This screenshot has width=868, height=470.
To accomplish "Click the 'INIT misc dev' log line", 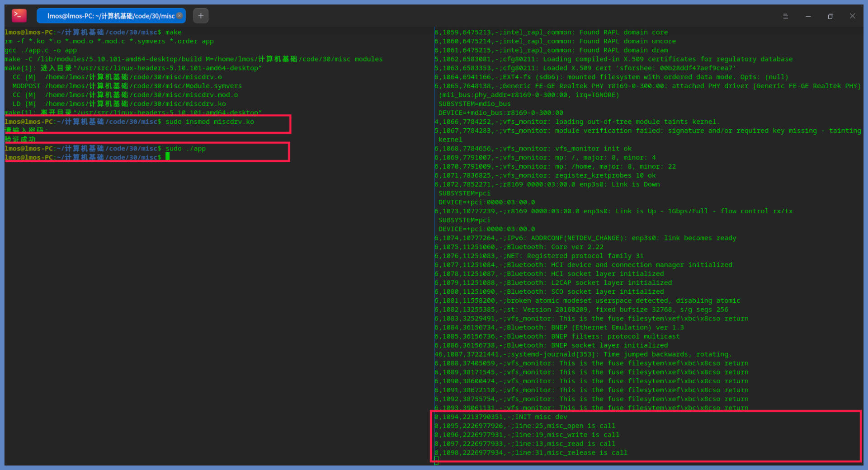I will click(540, 417).
